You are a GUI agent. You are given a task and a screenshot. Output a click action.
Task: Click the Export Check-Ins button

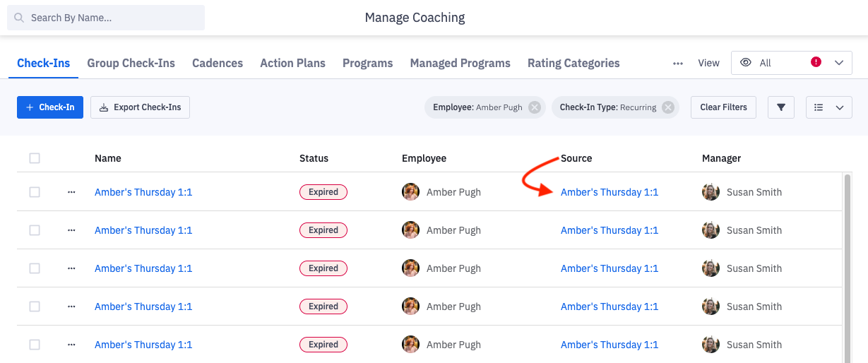point(140,107)
